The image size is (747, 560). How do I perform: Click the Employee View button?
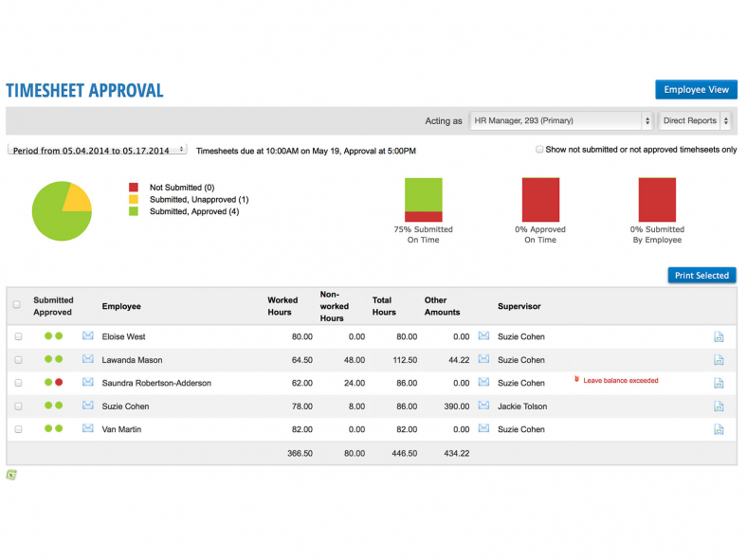point(696,89)
